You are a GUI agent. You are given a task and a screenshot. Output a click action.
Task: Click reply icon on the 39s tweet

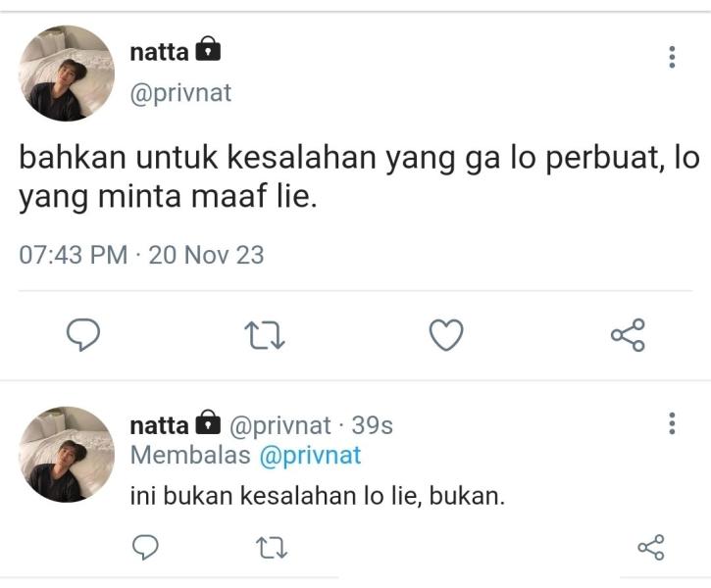click(x=145, y=548)
